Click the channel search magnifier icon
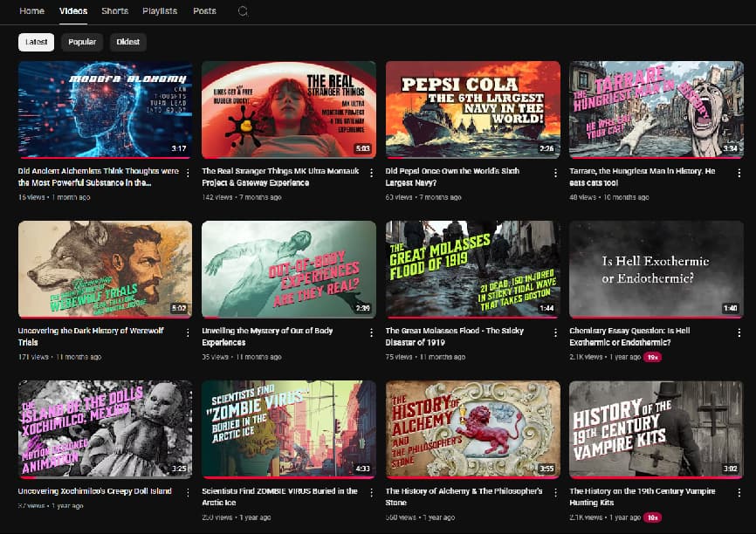The height and width of the screenshot is (534, 756). pos(243,11)
